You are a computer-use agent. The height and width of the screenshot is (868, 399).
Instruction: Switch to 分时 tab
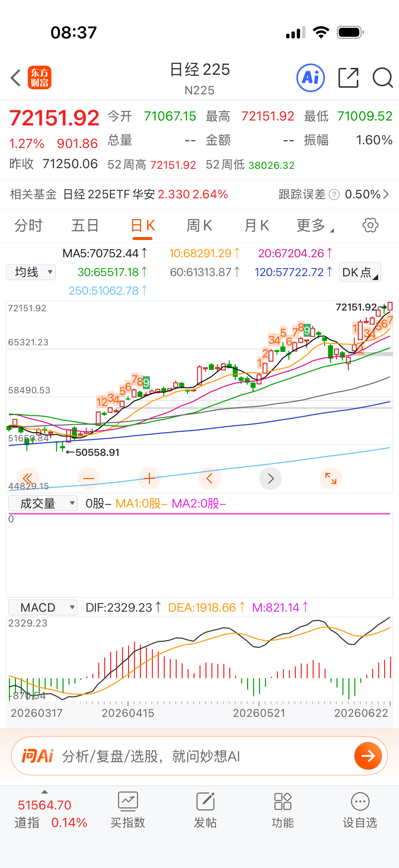click(x=28, y=225)
